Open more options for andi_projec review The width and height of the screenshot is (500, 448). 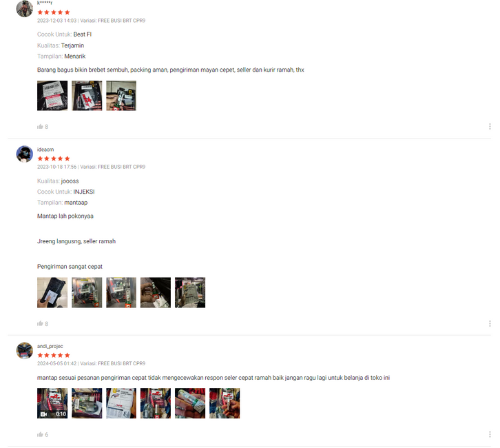tap(490, 434)
